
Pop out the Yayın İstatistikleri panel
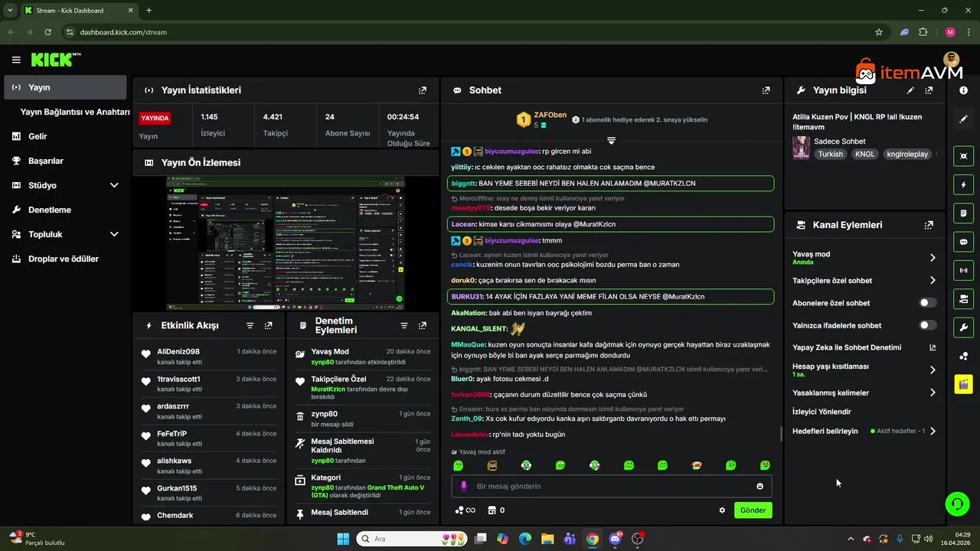422,90
